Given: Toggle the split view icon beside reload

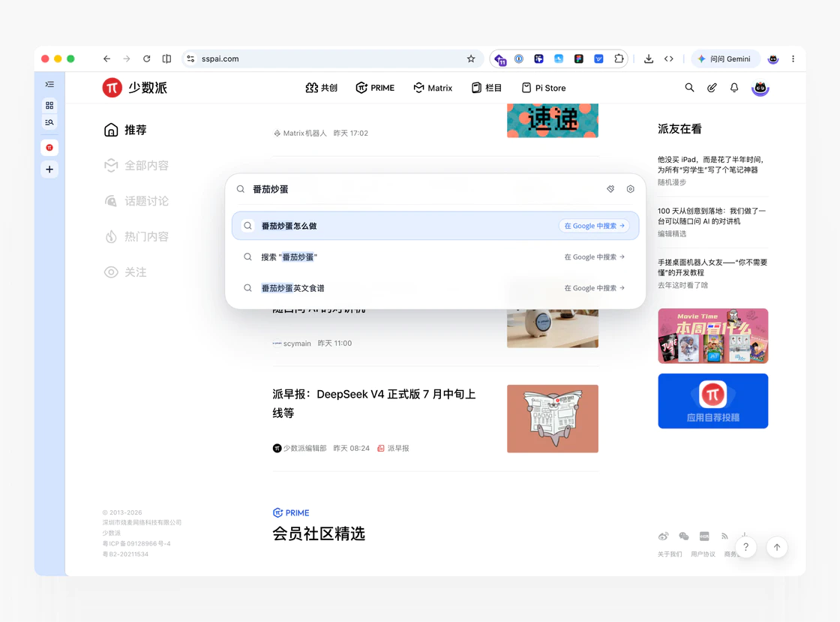Looking at the screenshot, I should click(x=166, y=59).
